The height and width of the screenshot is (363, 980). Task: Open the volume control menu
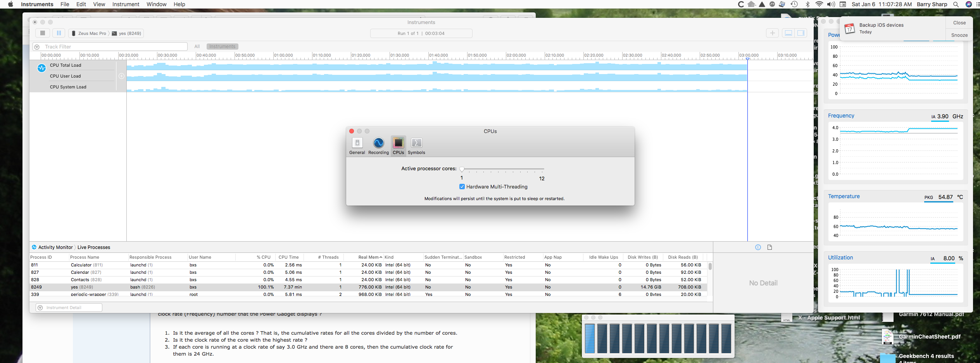(831, 4)
